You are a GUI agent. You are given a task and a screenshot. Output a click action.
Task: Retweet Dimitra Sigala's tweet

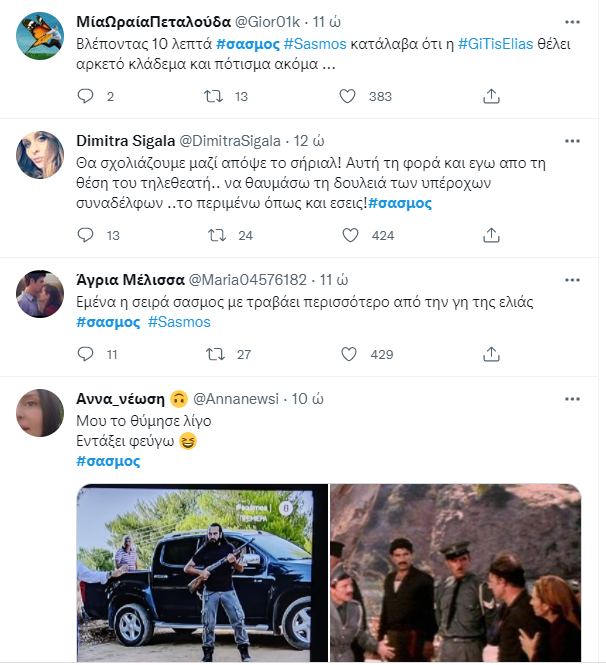tap(214, 235)
